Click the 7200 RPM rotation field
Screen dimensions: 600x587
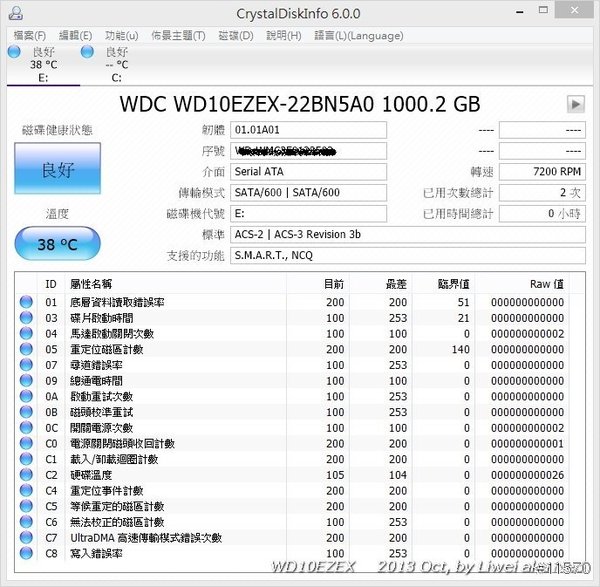(x=542, y=171)
